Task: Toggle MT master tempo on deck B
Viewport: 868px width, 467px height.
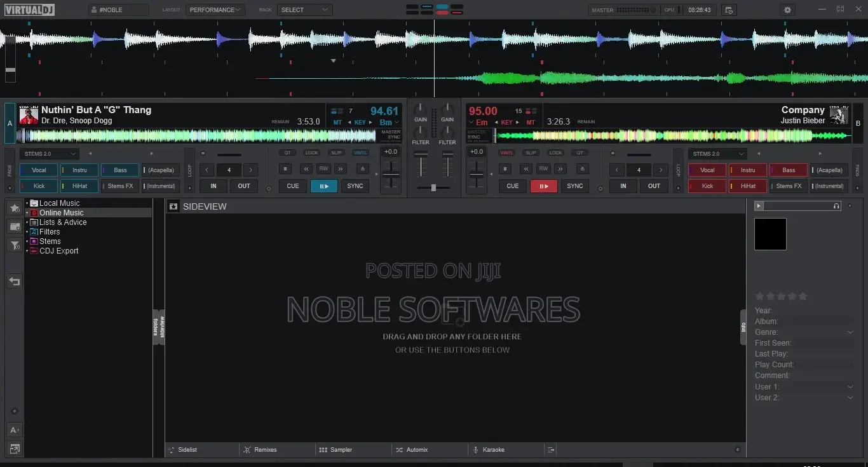Action: [531, 123]
